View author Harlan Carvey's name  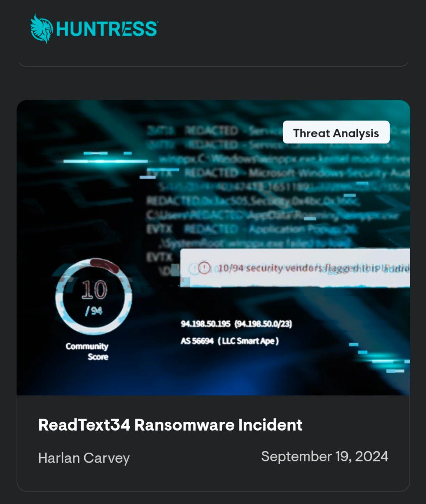tap(84, 458)
